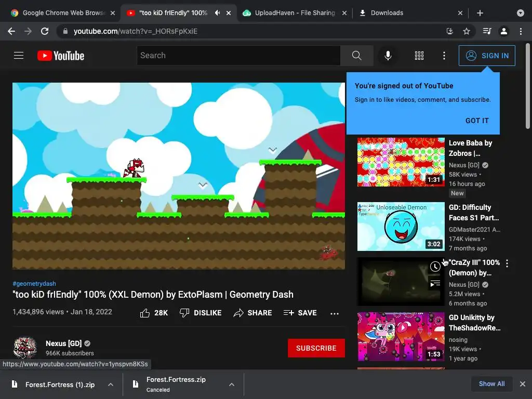Image resolution: width=532 pixels, height=399 pixels.
Task: Click the page vertical scrollbar
Action: (528, 86)
